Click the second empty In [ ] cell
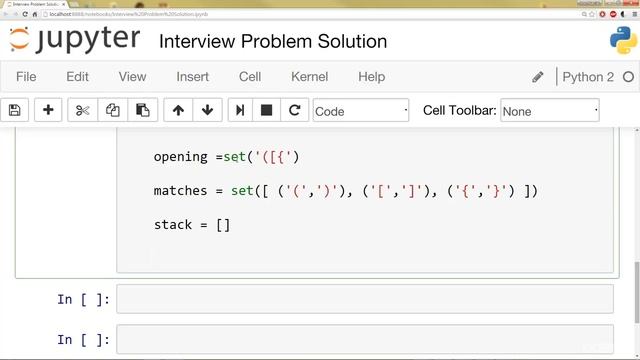The width and height of the screenshot is (640, 360). coord(365,339)
